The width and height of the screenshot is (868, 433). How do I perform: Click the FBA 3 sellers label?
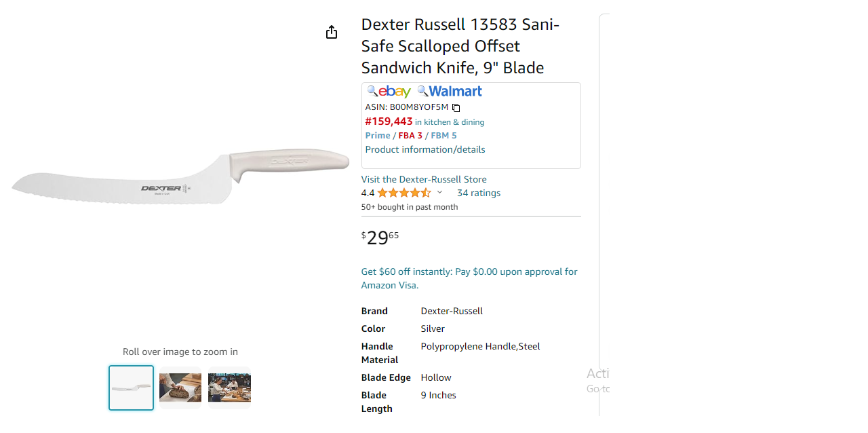tap(410, 136)
